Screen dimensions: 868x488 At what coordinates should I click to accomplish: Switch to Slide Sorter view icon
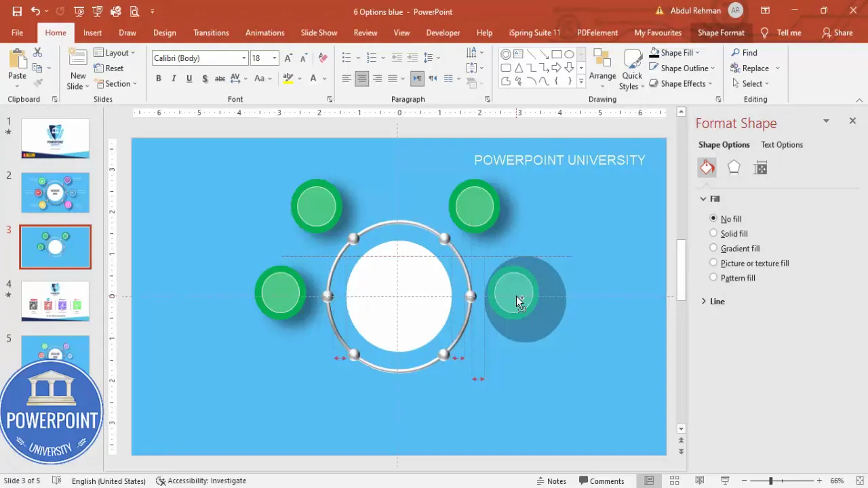(675, 481)
